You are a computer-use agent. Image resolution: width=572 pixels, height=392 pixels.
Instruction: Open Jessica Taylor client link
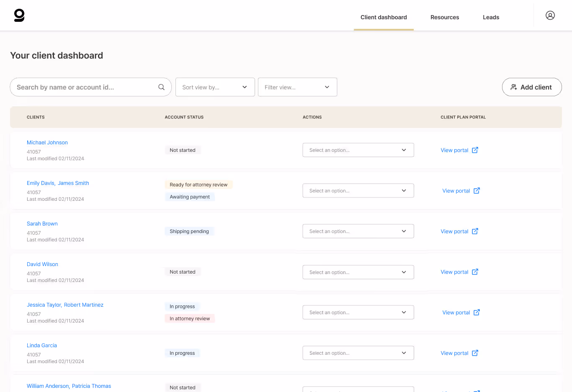click(x=44, y=305)
